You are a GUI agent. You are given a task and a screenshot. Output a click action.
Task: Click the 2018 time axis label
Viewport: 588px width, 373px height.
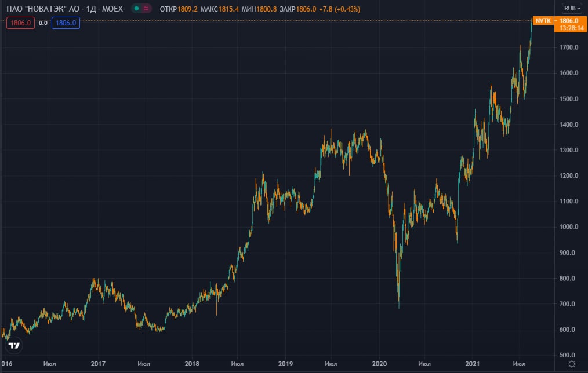point(192,364)
